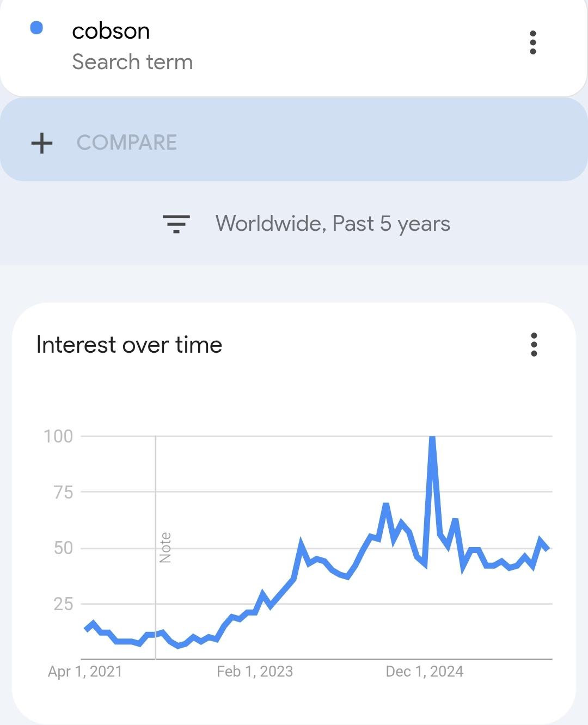This screenshot has width=588, height=725.
Task: Tap the filter icon beside Worldwide
Action: pos(176,224)
